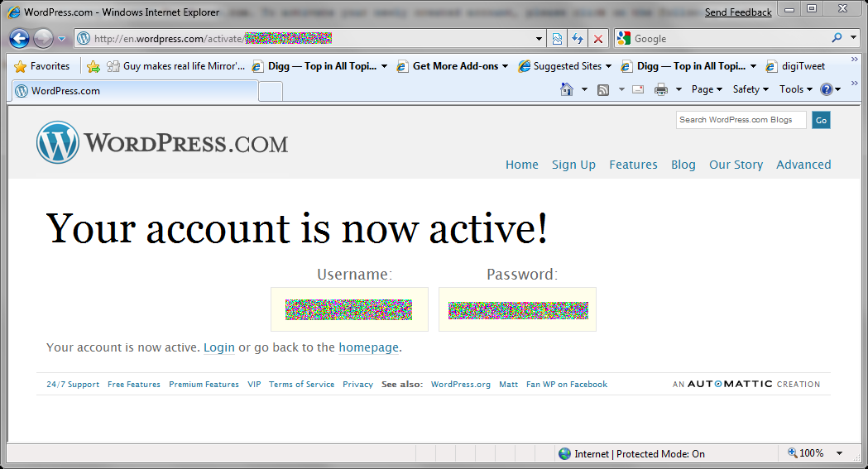Click the browser Back arrow button
The image size is (868, 469).
click(19, 38)
